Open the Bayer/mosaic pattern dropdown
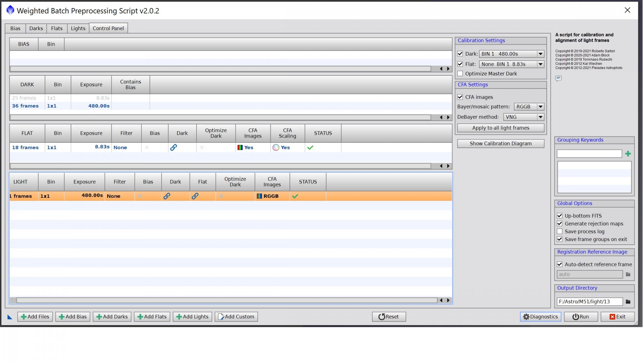The image size is (644, 362). [x=529, y=107]
